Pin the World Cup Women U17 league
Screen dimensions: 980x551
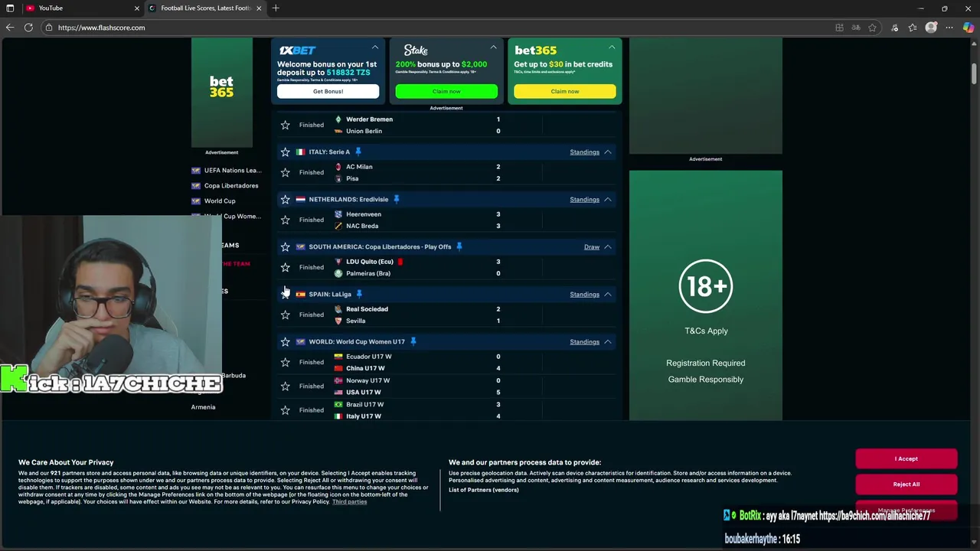click(x=413, y=341)
